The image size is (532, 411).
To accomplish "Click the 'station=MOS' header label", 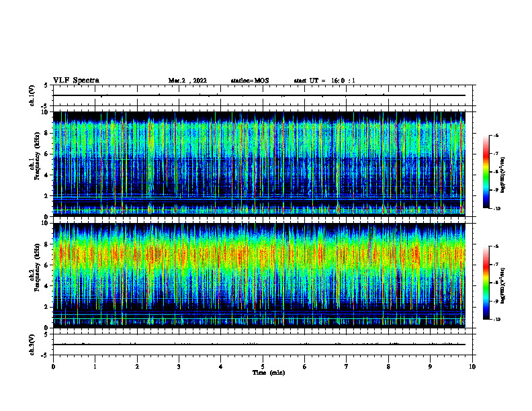I will 250,81.
